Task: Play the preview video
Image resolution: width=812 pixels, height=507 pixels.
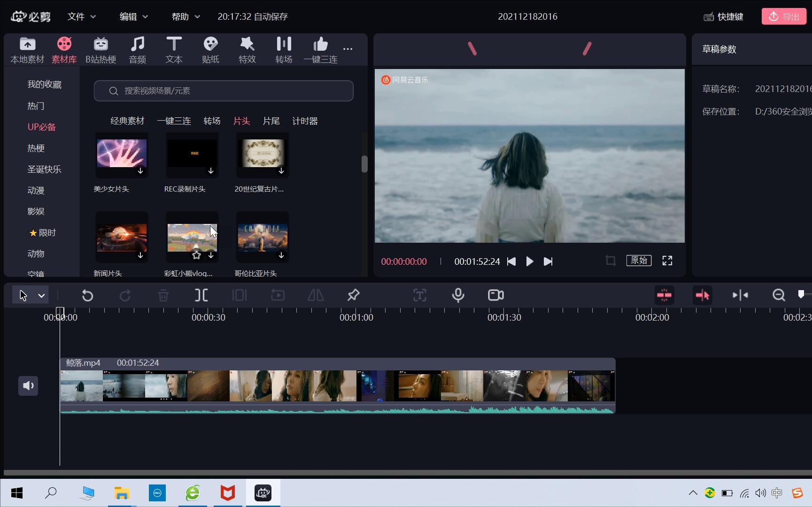Action: (529, 261)
